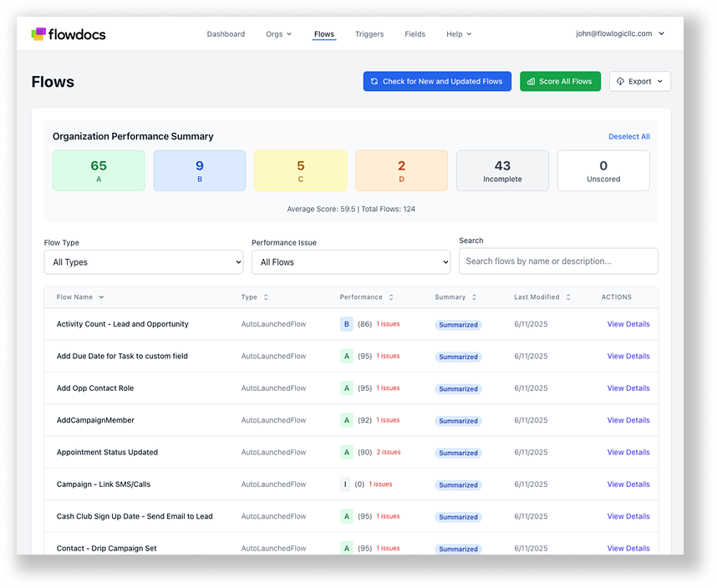
Task: Go to the Dashboard tab
Action: pyautogui.click(x=226, y=33)
